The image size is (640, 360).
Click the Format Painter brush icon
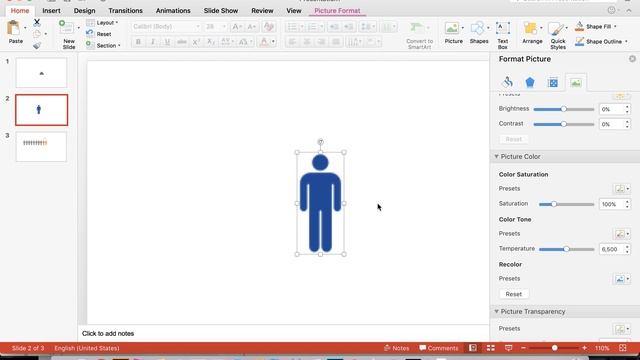pyautogui.click(x=37, y=46)
